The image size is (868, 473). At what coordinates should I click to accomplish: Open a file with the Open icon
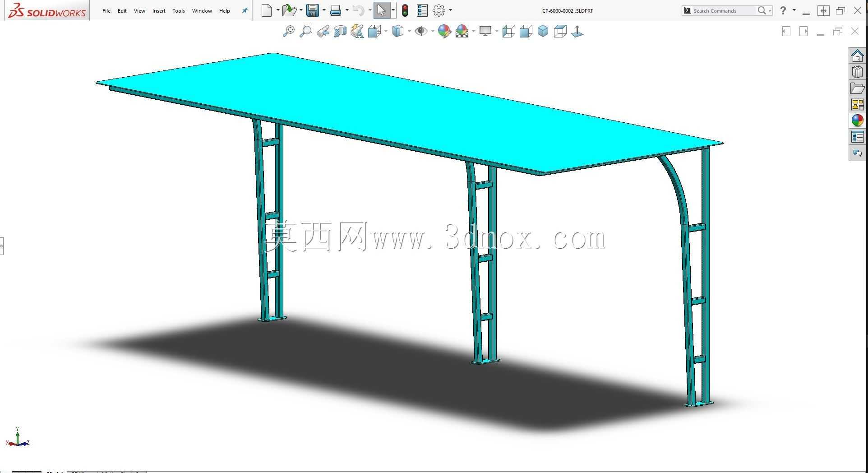point(289,10)
